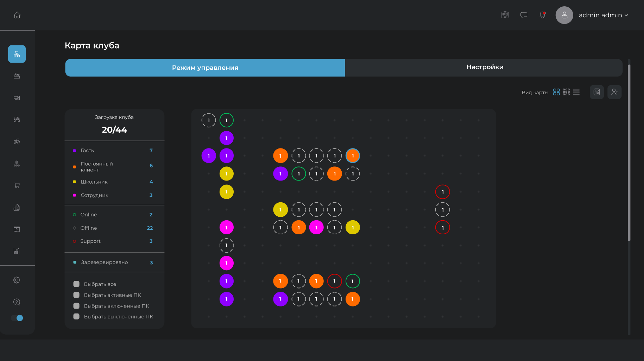
Task: Check the 'Выбрать все' checkbox
Action: pyautogui.click(x=76, y=284)
